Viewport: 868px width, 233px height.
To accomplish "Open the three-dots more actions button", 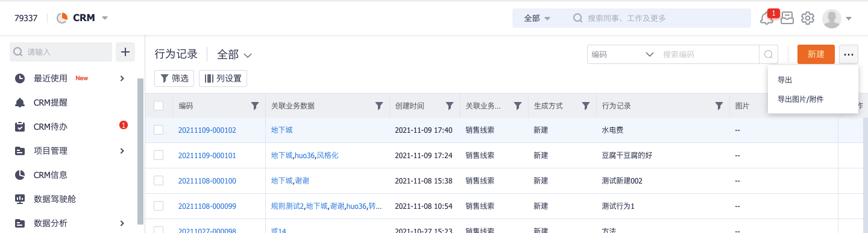I will [849, 54].
